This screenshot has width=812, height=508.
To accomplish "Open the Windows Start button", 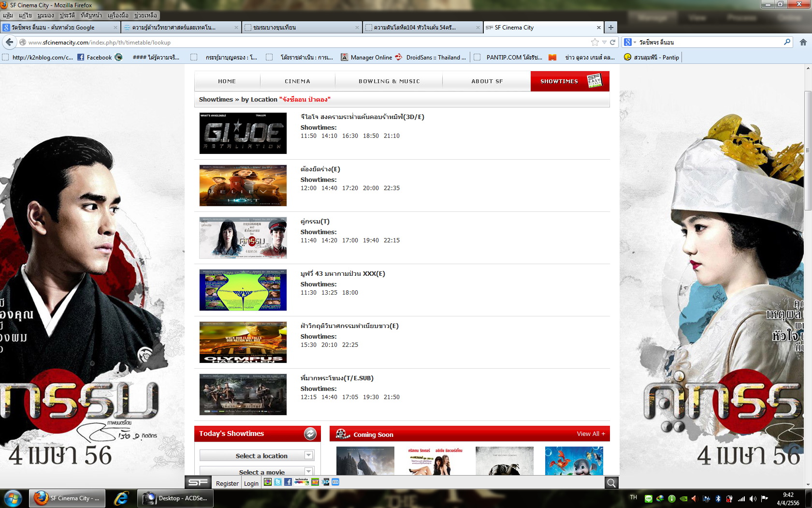I will (x=13, y=498).
